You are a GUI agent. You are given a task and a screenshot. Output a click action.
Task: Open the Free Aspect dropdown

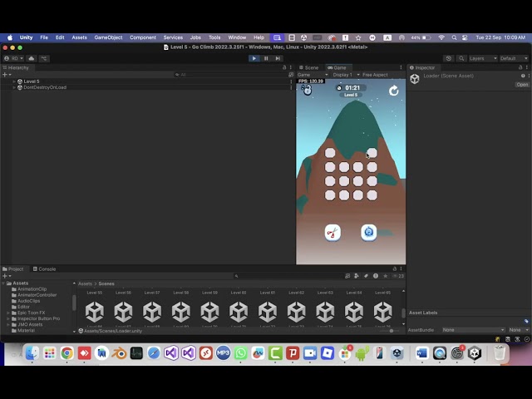[x=376, y=75]
